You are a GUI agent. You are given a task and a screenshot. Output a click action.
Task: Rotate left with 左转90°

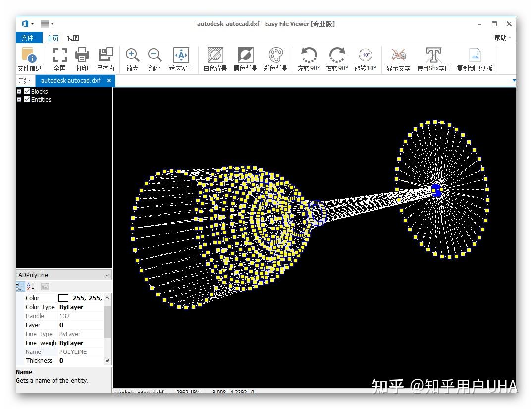point(309,59)
